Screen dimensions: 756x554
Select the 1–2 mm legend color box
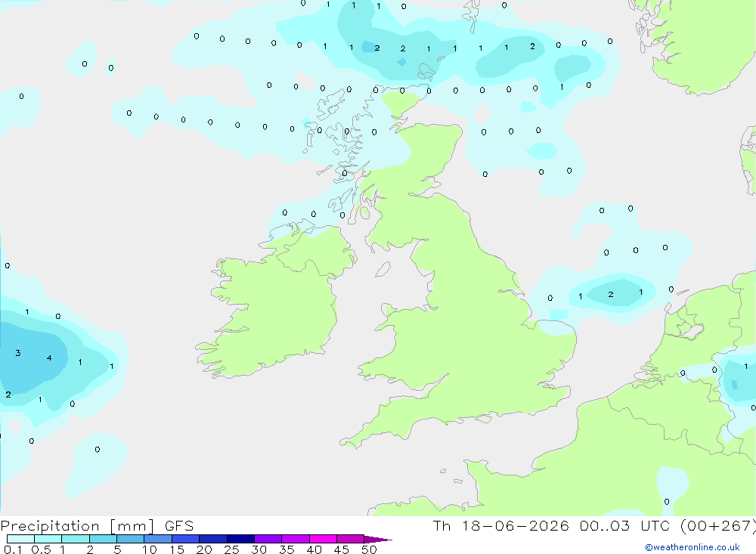coord(76,539)
